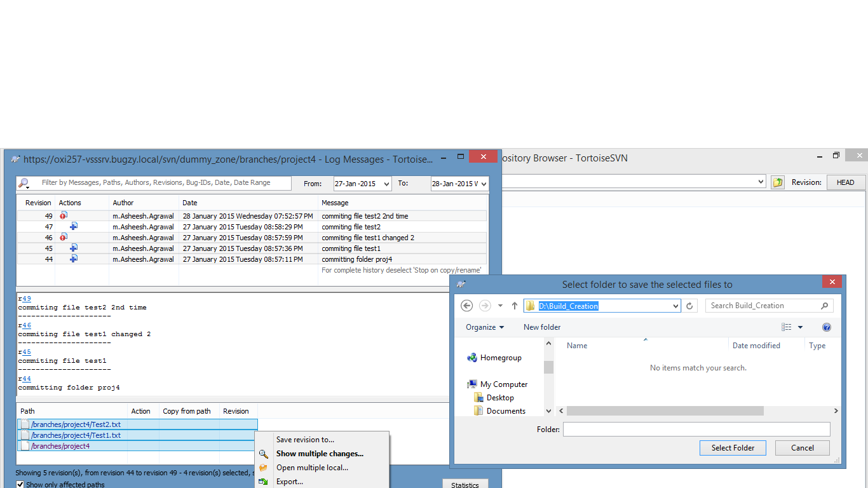This screenshot has width=868, height=488.
Task: Open the Organize dropdown menu
Action: 485,327
